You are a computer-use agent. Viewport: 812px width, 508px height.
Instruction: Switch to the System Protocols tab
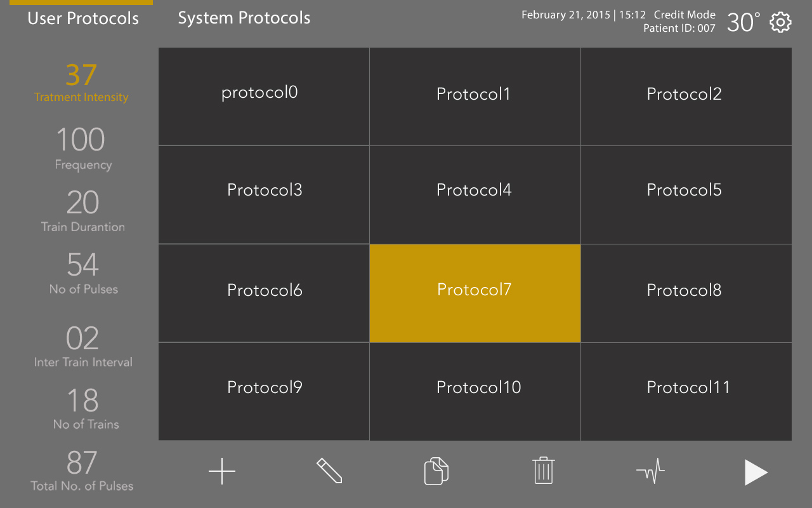244,18
